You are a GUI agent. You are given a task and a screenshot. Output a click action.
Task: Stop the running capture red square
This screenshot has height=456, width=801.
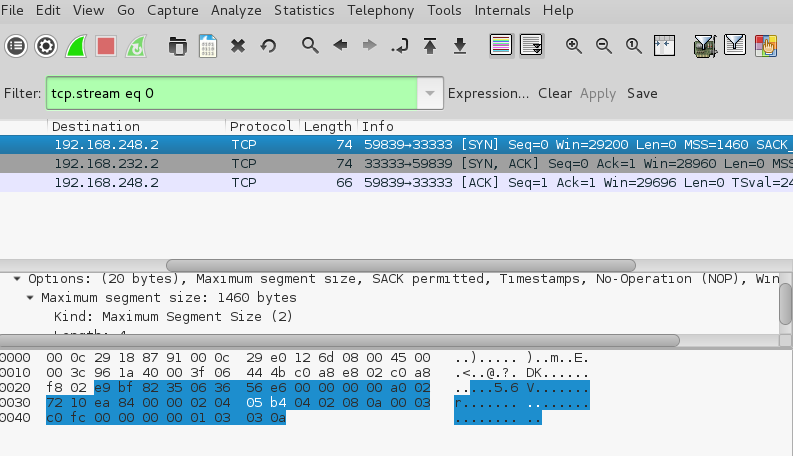[106, 46]
